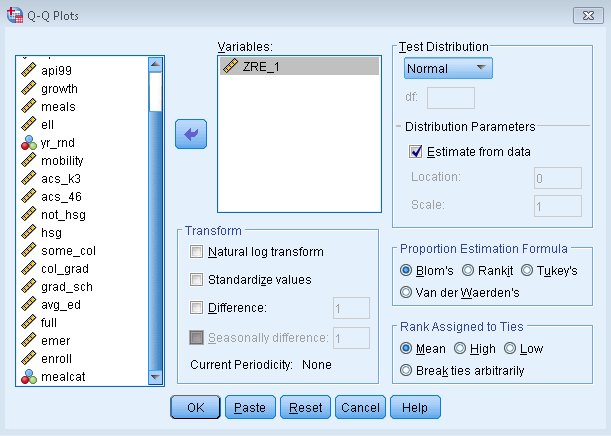The image size is (611, 436).
Task: Click the nominal circles icon beside mealcat
Action: 28,376
